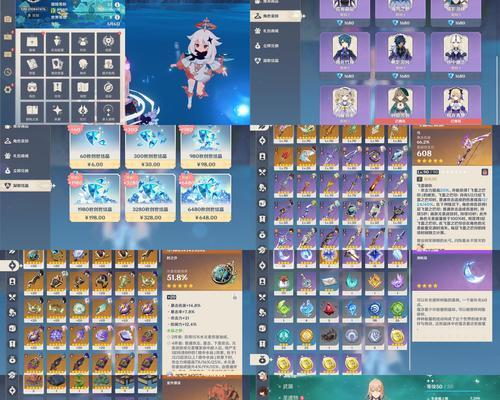
Task: Toggle the red lock icon on the 608 weapon detail
Action: click(485, 172)
